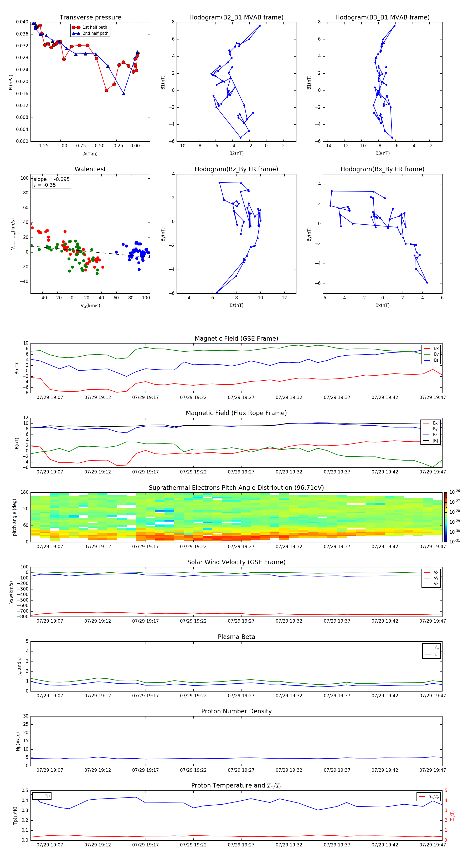The width and height of the screenshot is (473, 868).
Task: Click the 'Vsw(km/s)' y-axis label
Action: 11,592
